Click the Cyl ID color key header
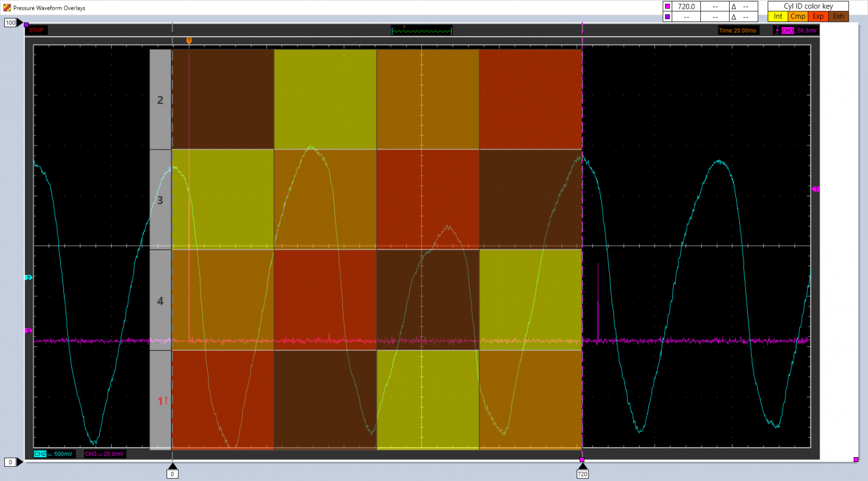Image resolution: width=868 pixels, height=481 pixels. coord(808,6)
